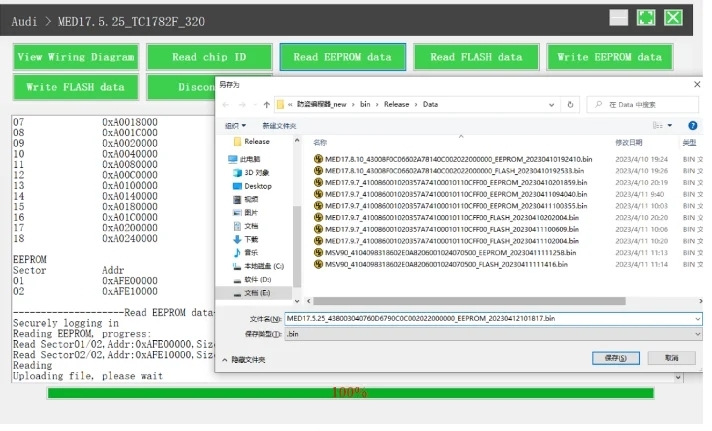Open the dialog help icon

[692, 126]
